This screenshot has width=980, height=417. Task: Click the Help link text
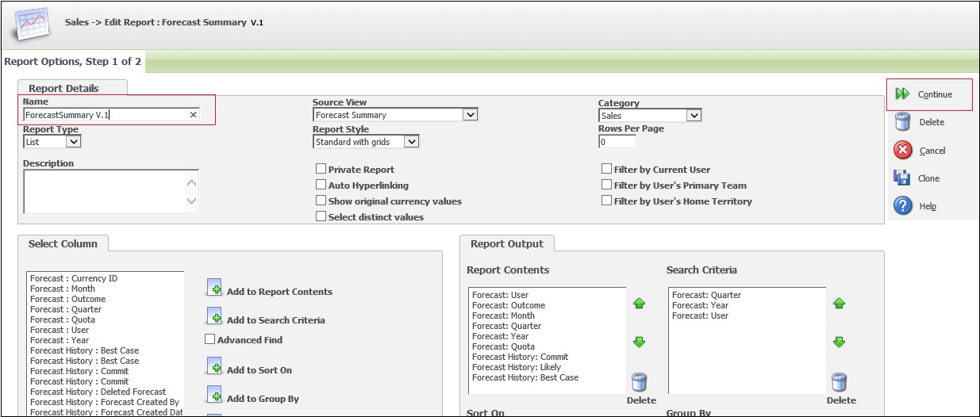coord(927,206)
